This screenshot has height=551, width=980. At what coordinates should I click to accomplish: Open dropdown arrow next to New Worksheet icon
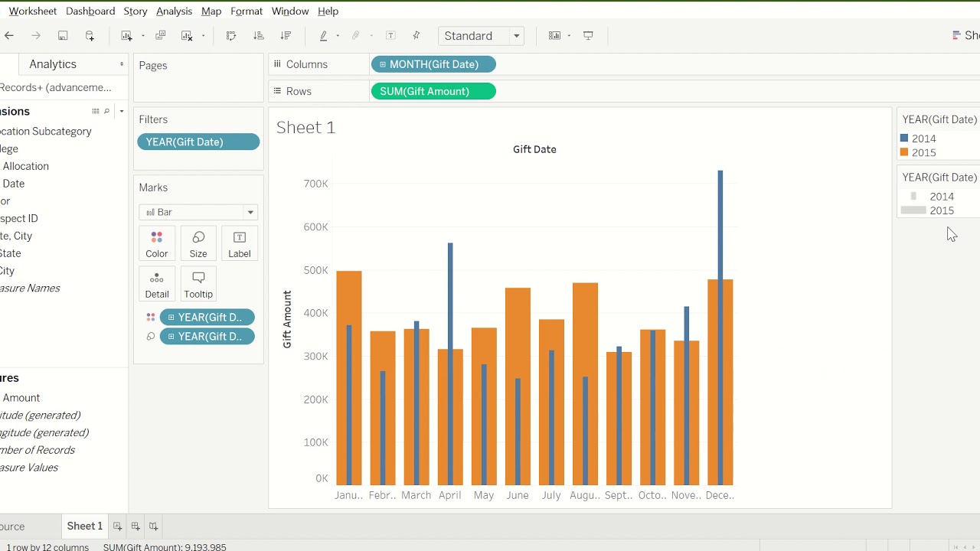142,36
